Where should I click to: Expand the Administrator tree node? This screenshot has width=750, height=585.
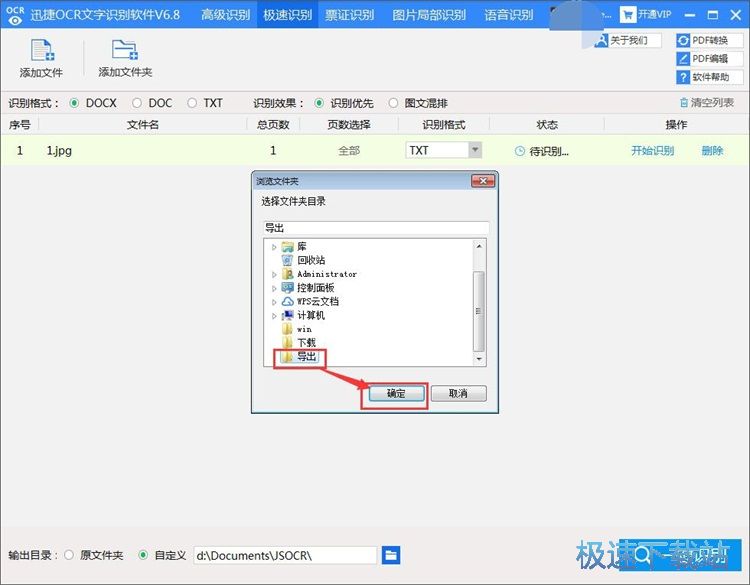pyautogui.click(x=274, y=275)
